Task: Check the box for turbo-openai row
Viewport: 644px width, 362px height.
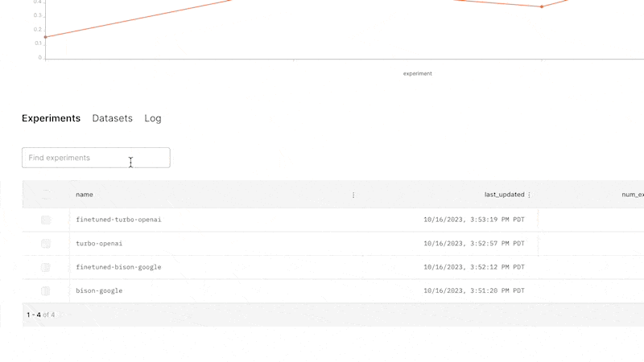Action: 46,243
